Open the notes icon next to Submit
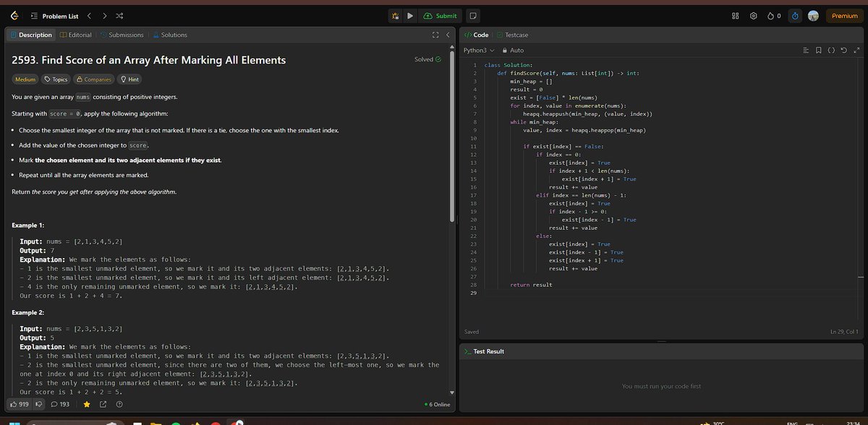The width and height of the screenshot is (868, 425). point(472,16)
